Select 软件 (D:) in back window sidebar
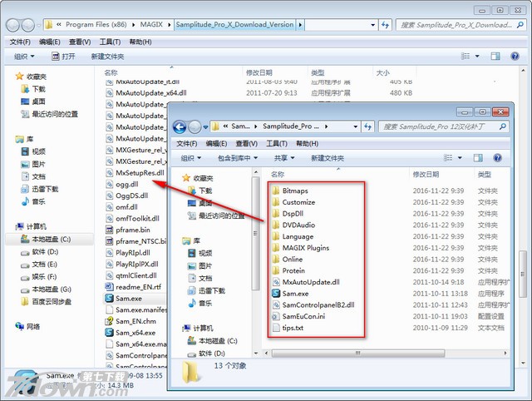The image size is (532, 401). coord(40,252)
